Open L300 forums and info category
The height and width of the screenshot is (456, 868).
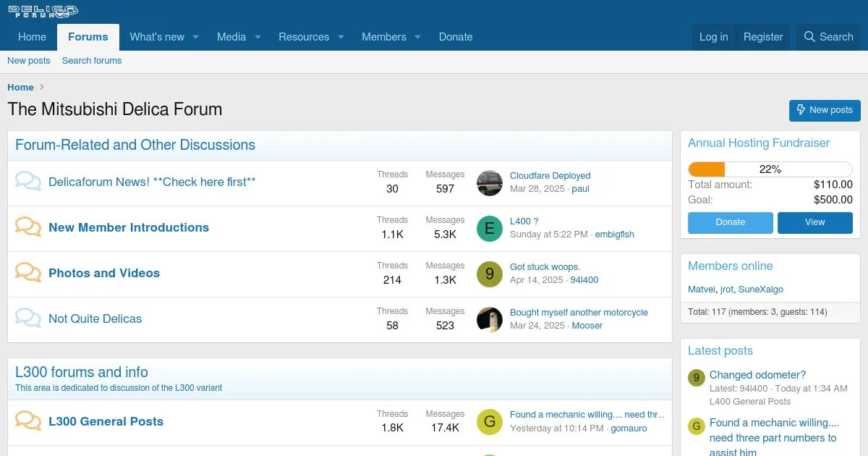[82, 372]
